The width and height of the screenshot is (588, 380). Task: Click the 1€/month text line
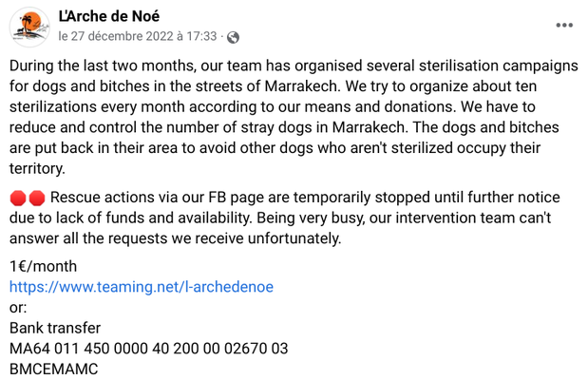43,266
